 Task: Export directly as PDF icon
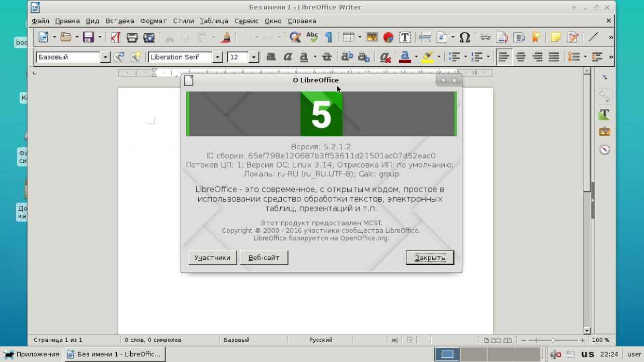click(x=115, y=37)
